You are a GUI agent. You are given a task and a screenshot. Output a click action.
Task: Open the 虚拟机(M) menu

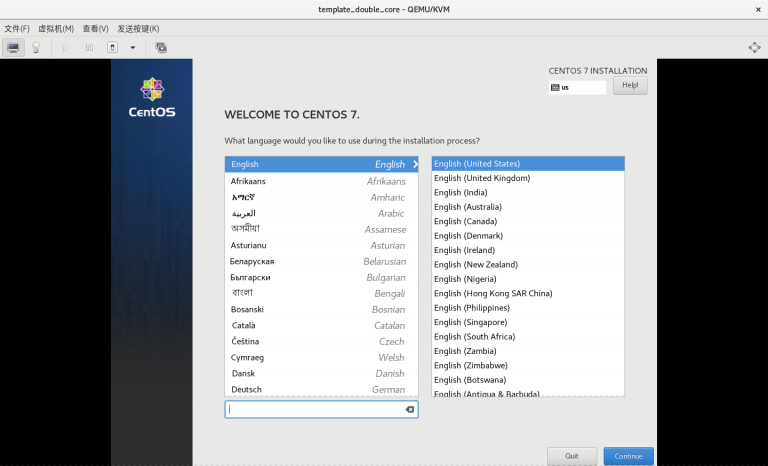tap(56, 28)
